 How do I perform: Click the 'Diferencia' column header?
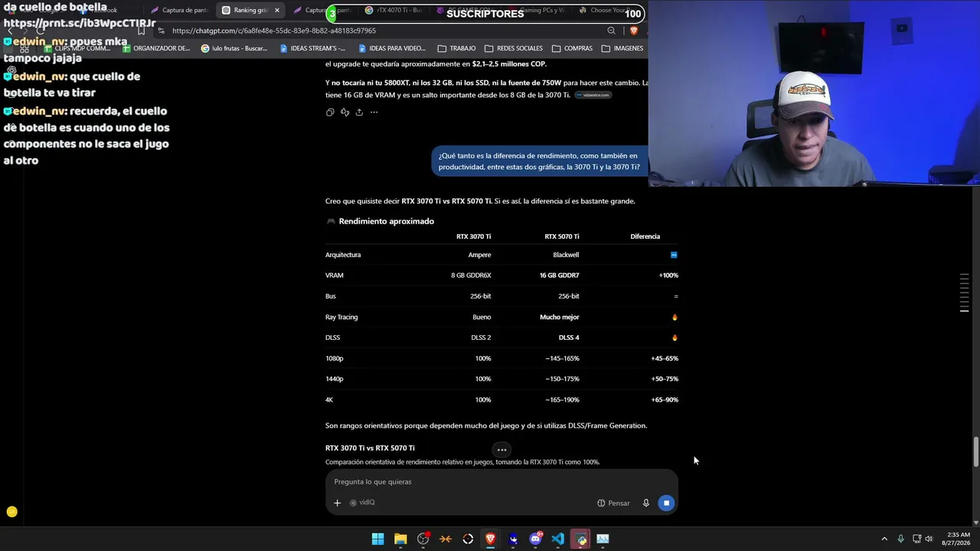tap(645, 236)
